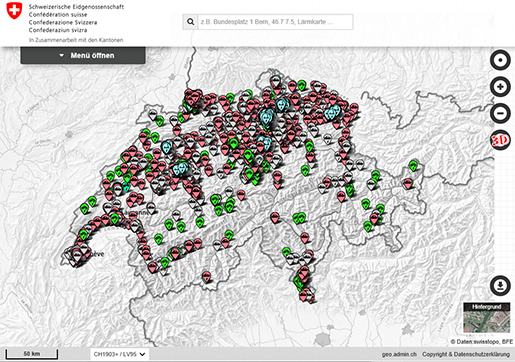
Task: Select the lone pink marker south of Valais
Action: click(x=207, y=277)
